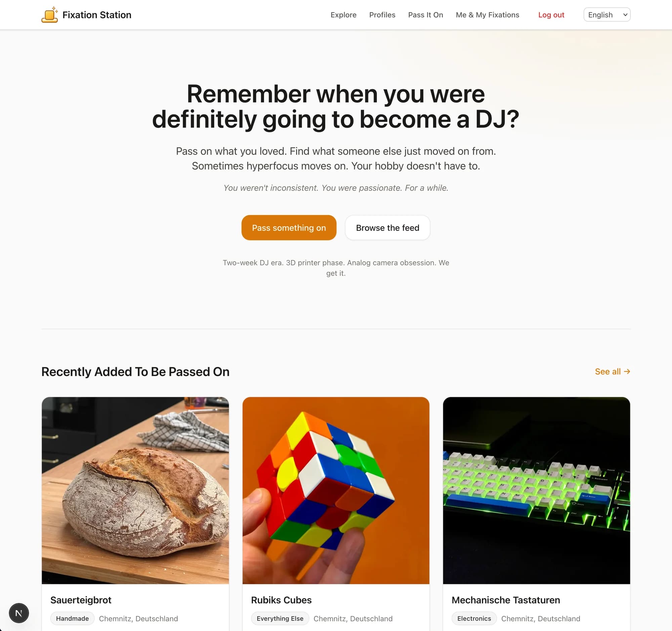Click the arrow beside See all
Screen dimensions: 672x631
tap(627, 371)
